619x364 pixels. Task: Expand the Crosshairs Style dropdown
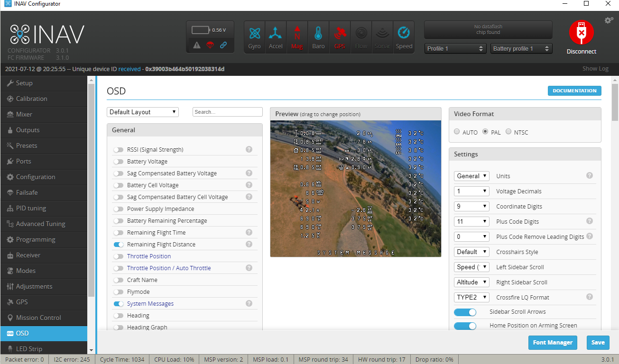pyautogui.click(x=471, y=252)
